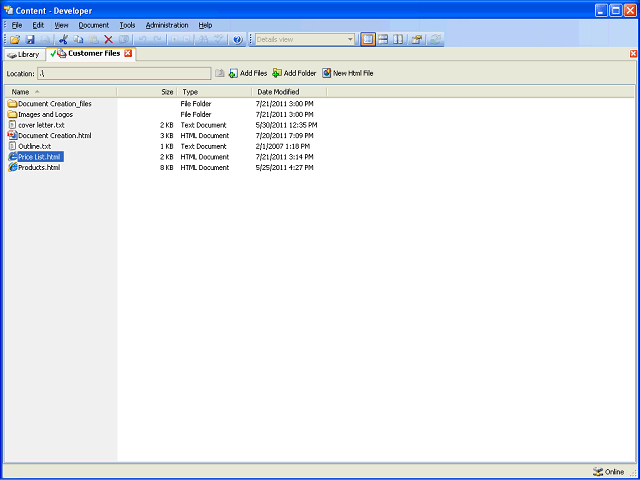Switch to horizontal split layout icon
This screenshot has height=480, width=640.
[x=383, y=40]
